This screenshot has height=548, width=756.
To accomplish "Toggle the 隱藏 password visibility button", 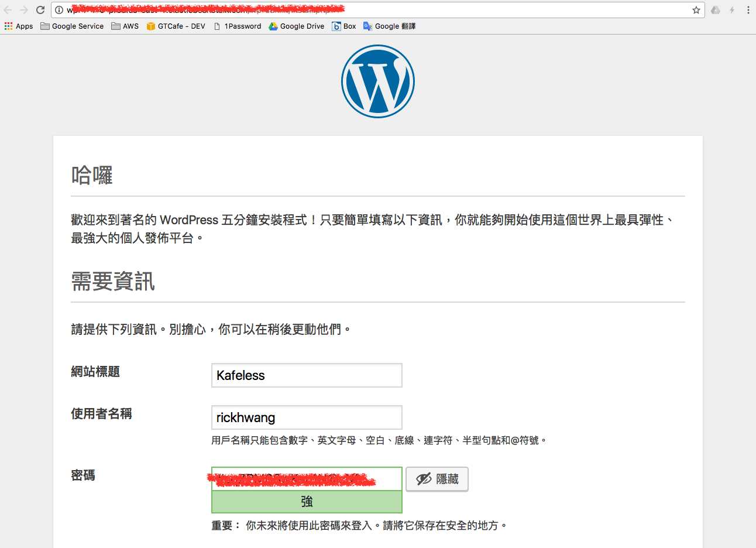I will (437, 479).
